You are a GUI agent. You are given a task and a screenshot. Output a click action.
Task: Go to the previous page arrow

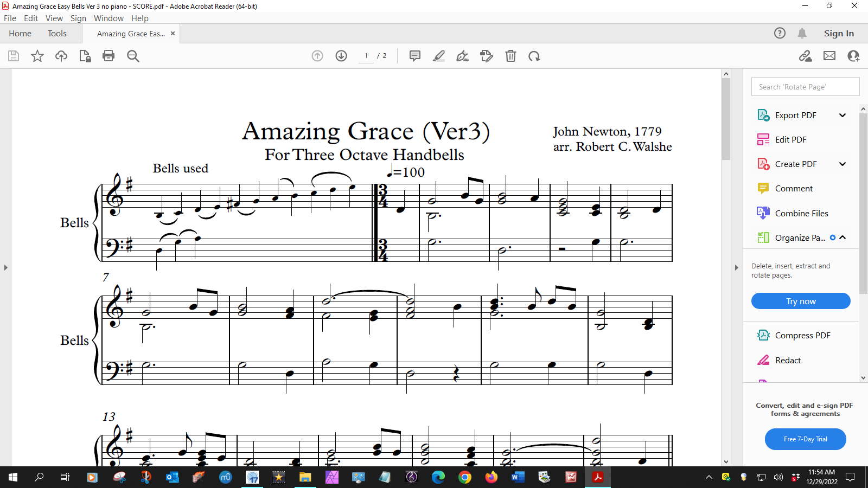click(x=317, y=56)
